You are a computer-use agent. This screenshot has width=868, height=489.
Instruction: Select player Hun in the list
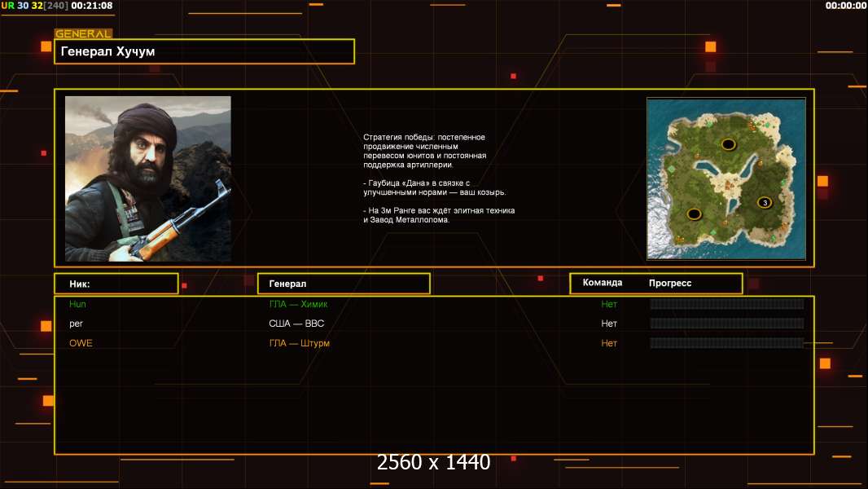tap(77, 304)
